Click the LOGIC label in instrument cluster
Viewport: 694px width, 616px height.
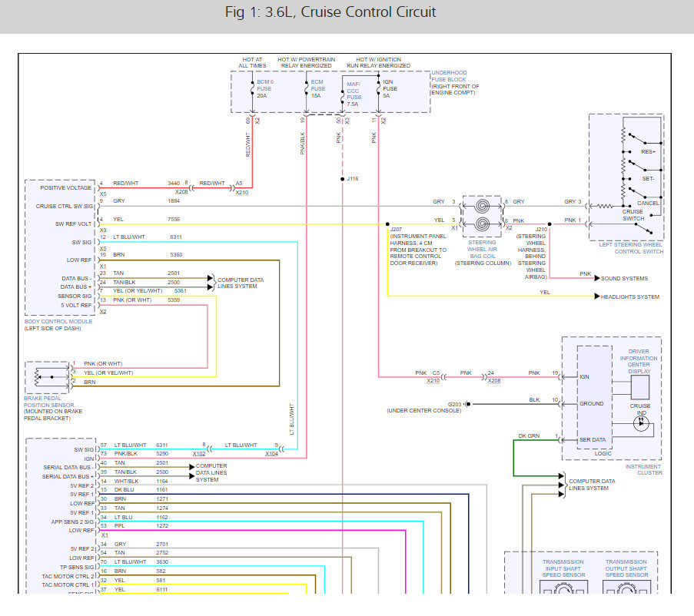pyautogui.click(x=603, y=453)
